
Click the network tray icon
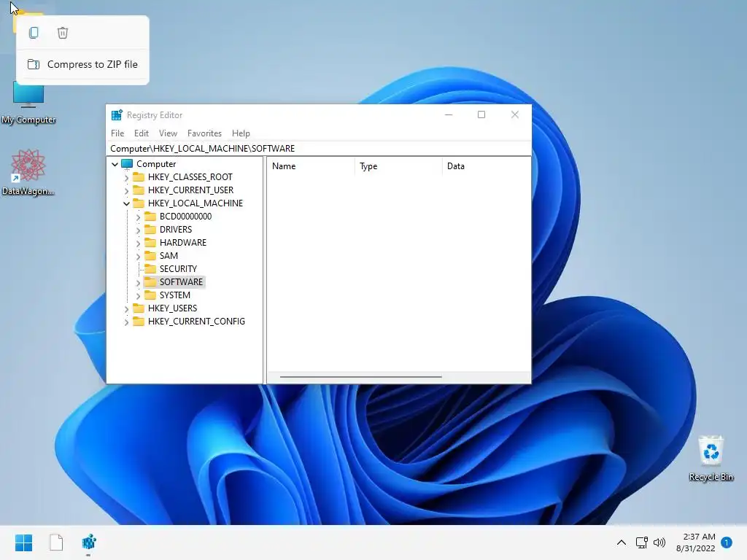pyautogui.click(x=641, y=542)
